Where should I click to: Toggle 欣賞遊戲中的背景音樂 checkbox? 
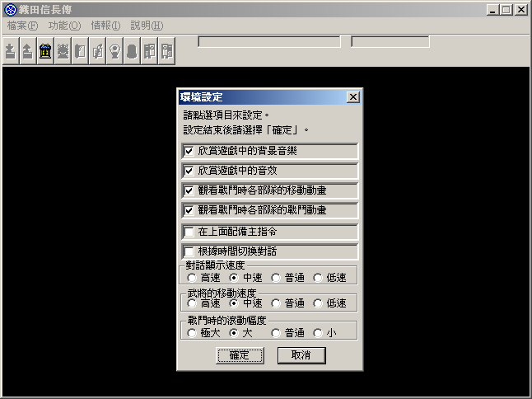(189, 151)
